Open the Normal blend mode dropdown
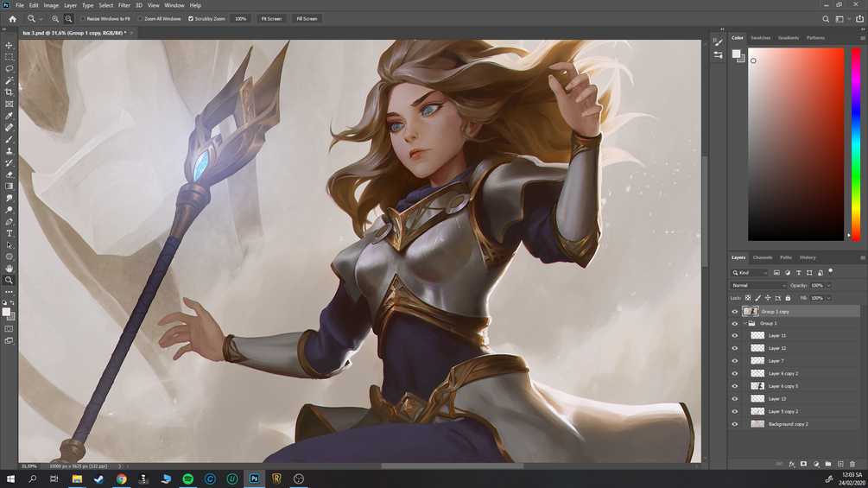Image resolution: width=868 pixels, height=488 pixels. (x=757, y=286)
